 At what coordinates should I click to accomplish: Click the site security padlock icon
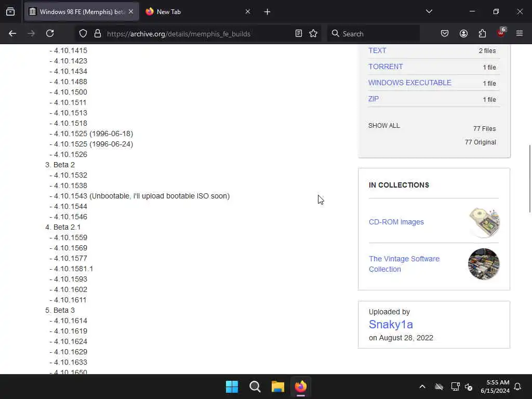pos(98,34)
